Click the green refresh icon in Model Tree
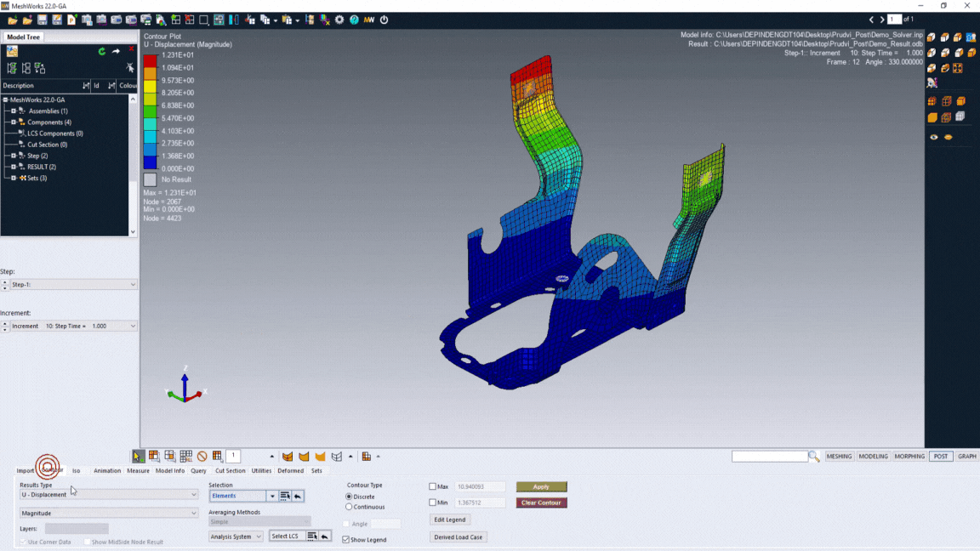Image resolution: width=980 pixels, height=551 pixels. coord(102,52)
